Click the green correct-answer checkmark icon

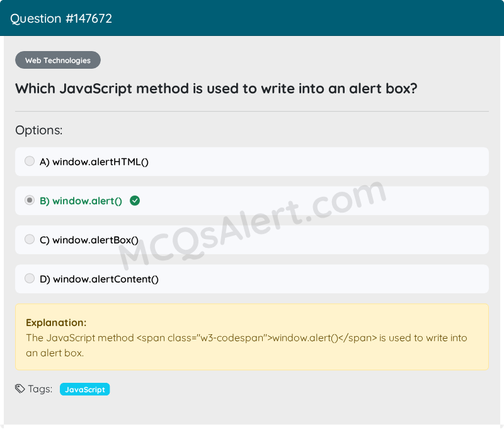[135, 201]
